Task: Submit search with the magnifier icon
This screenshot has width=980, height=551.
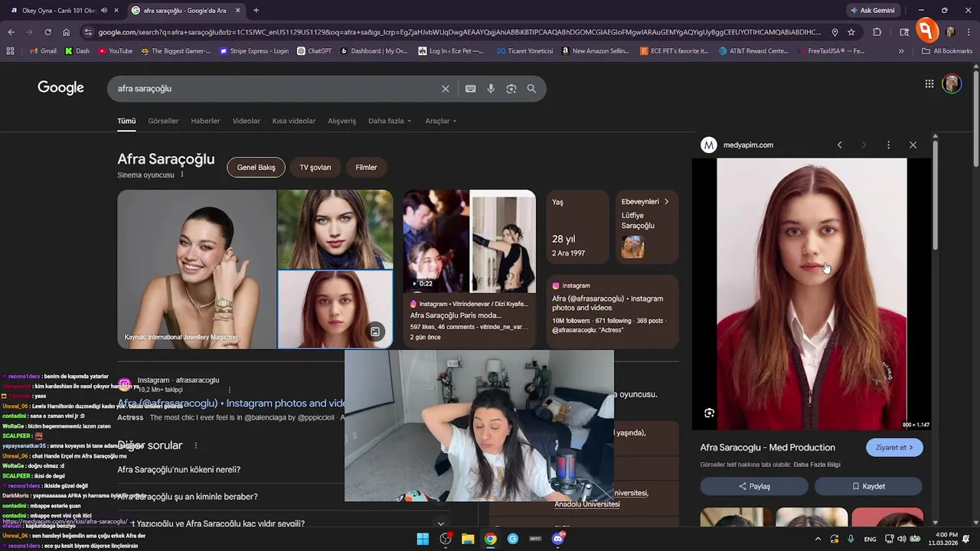Action: pos(531,89)
